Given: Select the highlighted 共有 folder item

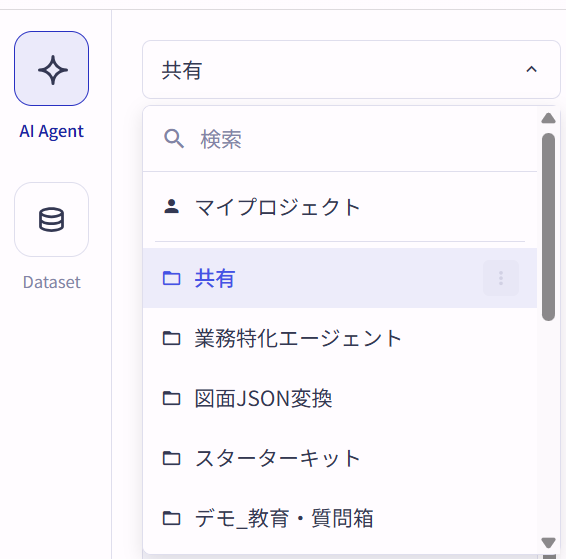Looking at the screenshot, I should [340, 278].
